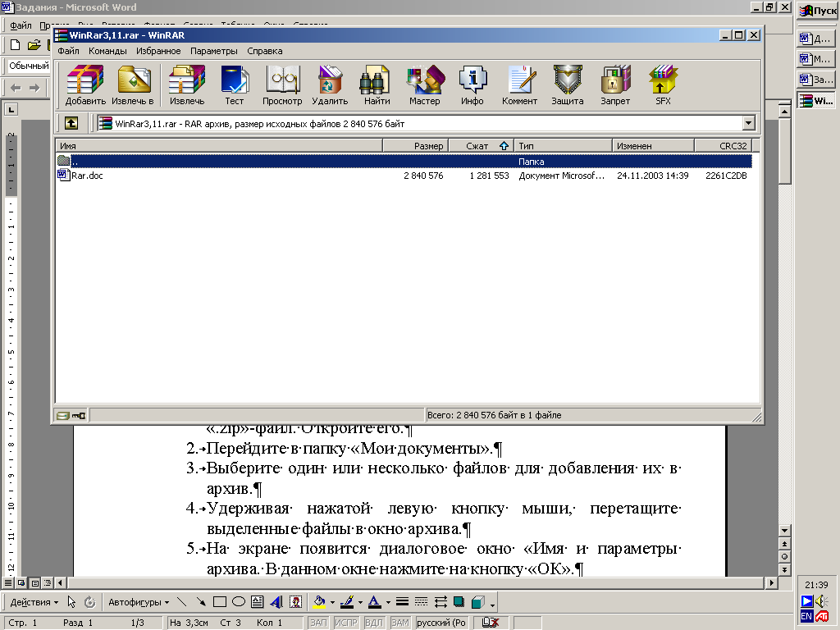Open fill color dropdown arrow

333,602
